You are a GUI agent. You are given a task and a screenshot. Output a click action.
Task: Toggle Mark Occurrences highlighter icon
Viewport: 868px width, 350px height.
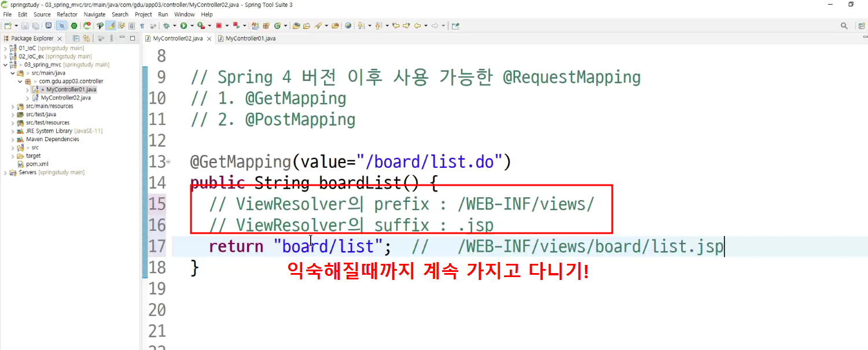[111, 25]
